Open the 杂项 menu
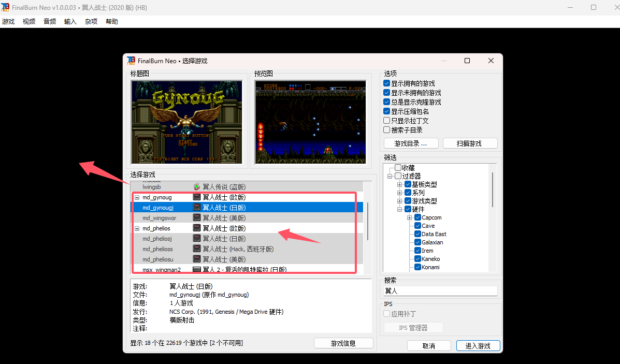The image size is (620, 364). pos(91,21)
